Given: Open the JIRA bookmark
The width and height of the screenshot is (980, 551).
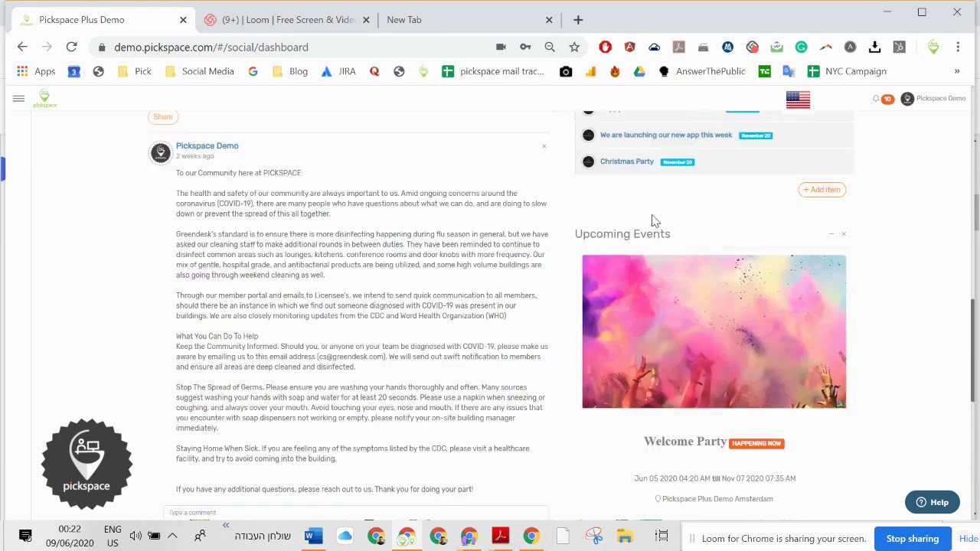Looking at the screenshot, I should [x=338, y=71].
